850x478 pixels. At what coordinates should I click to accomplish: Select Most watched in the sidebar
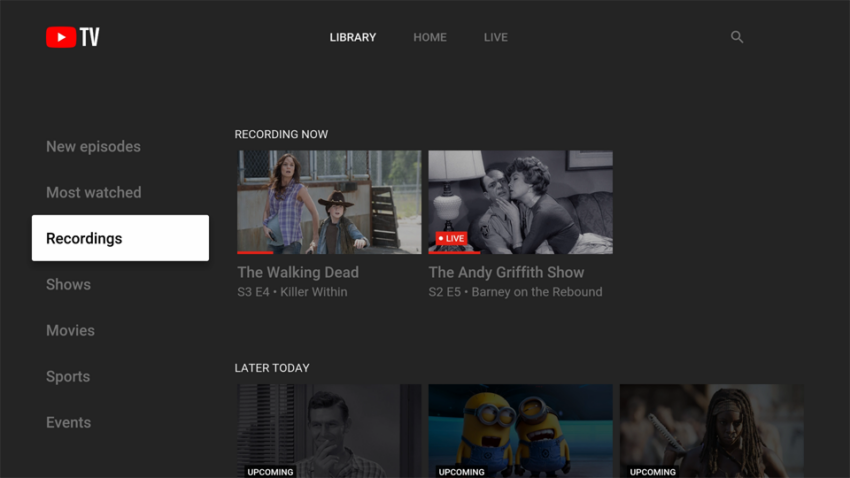pos(94,192)
